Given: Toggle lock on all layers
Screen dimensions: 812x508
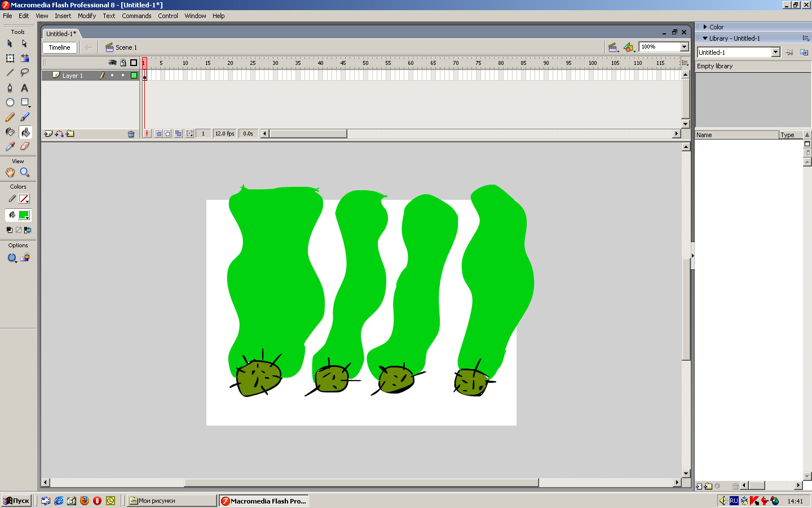Looking at the screenshot, I should [x=123, y=63].
